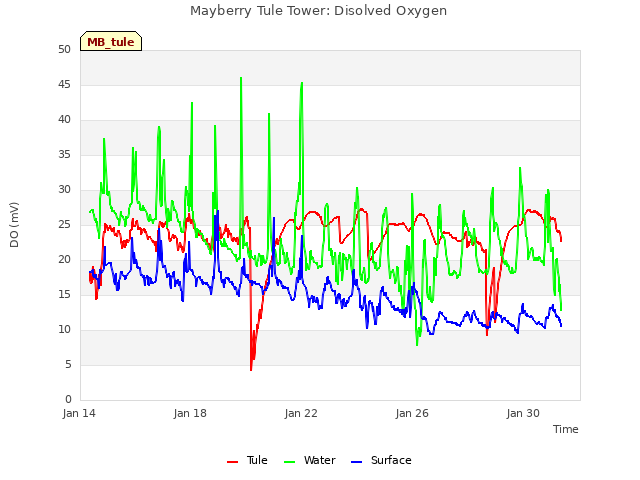Click the 'Time' x-axis label
The height and width of the screenshot is (480, 640).
(x=566, y=429)
